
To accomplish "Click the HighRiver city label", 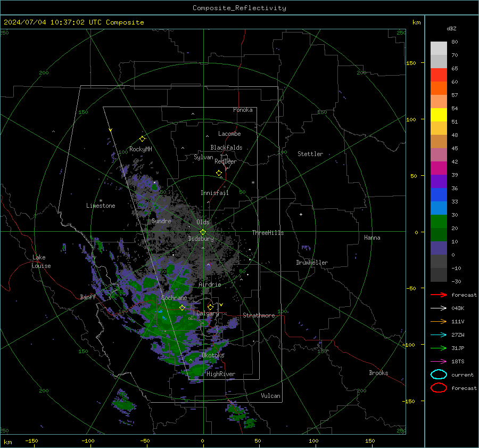I will [x=221, y=374].
